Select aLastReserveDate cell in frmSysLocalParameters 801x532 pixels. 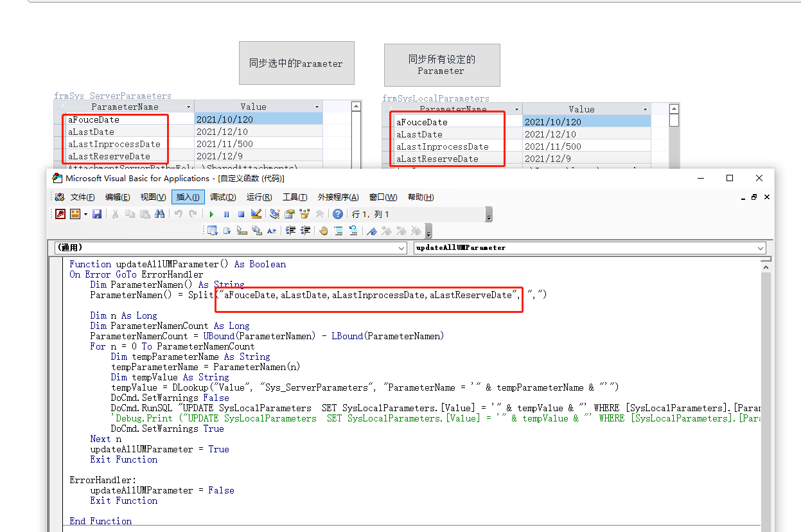point(458,159)
